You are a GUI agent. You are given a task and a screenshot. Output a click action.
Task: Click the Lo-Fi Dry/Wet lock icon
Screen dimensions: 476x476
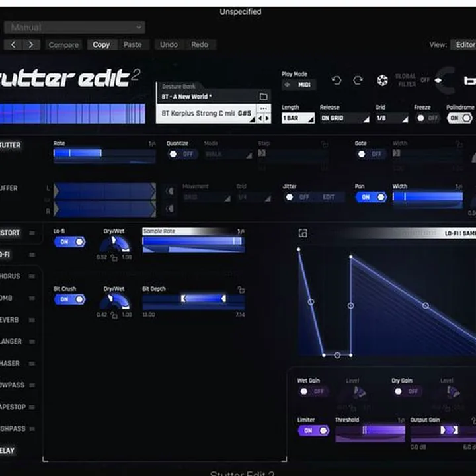coord(114,258)
